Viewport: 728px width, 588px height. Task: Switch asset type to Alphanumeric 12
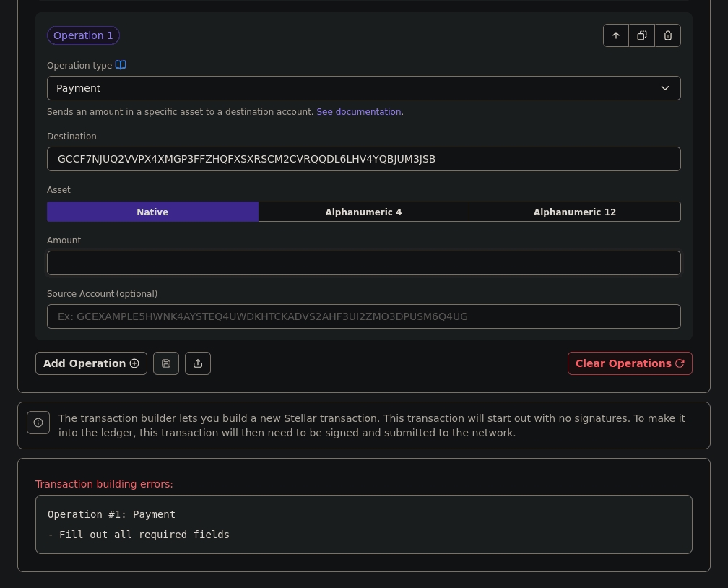tap(574, 212)
